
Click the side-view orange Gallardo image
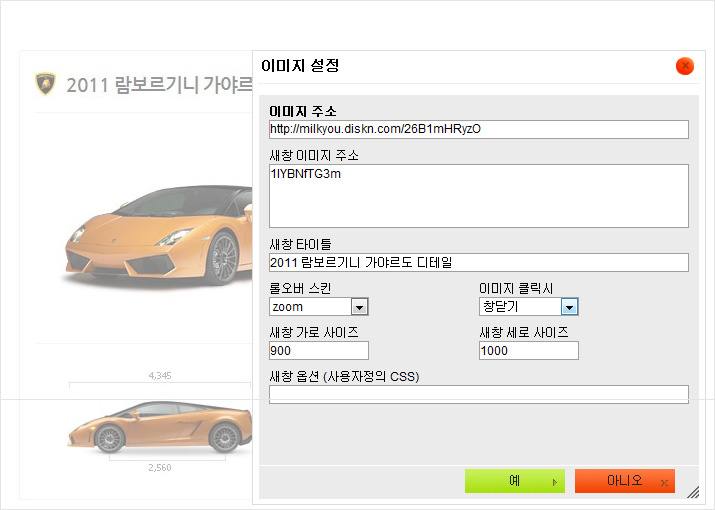(x=160, y=427)
